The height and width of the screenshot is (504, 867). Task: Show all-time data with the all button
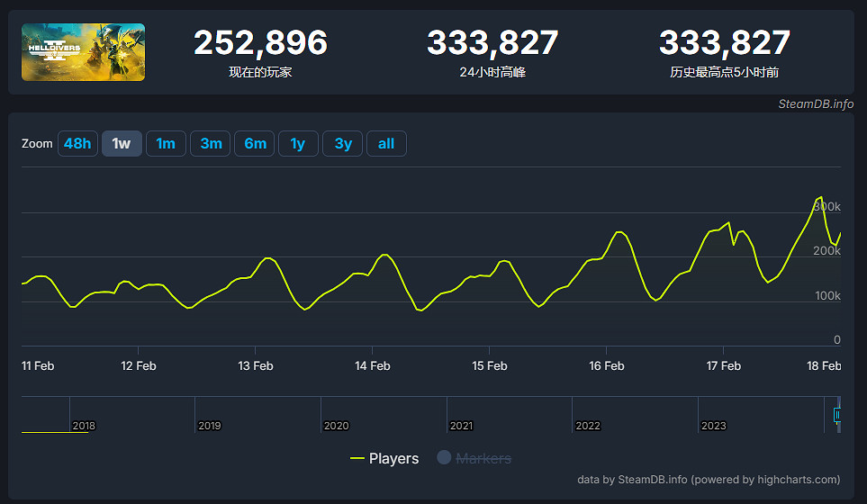(x=386, y=144)
